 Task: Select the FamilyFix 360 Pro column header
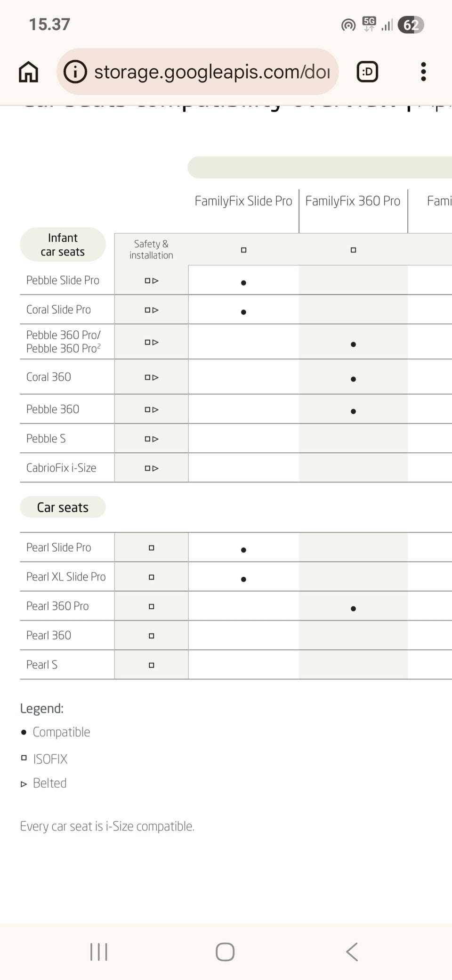click(353, 201)
